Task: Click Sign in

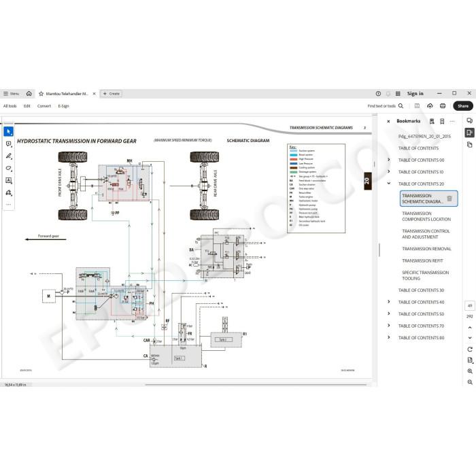Action: [x=415, y=94]
